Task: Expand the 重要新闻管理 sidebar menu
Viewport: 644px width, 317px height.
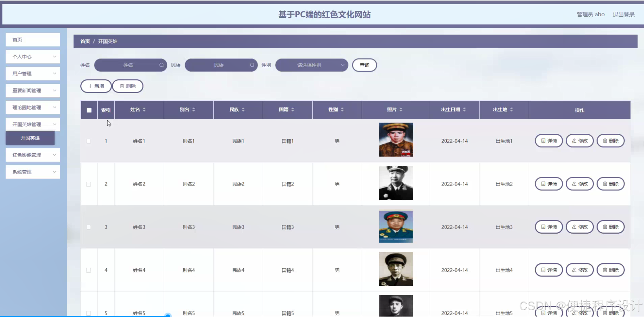Action: (x=33, y=91)
